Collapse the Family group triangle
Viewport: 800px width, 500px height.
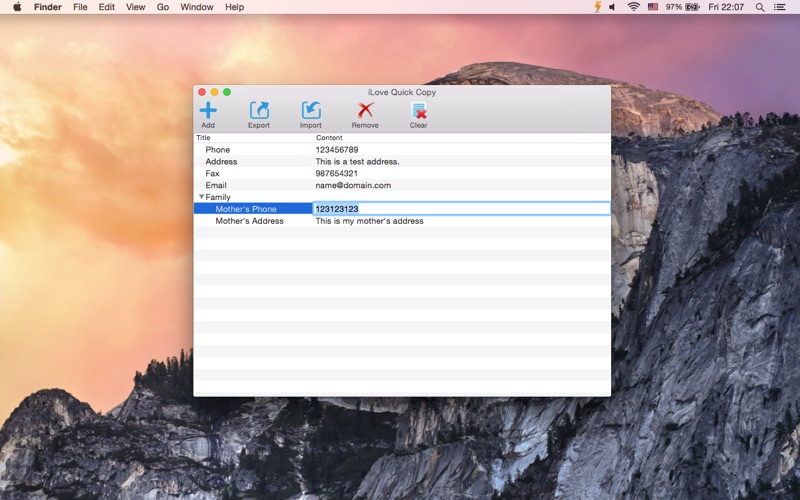click(202, 197)
